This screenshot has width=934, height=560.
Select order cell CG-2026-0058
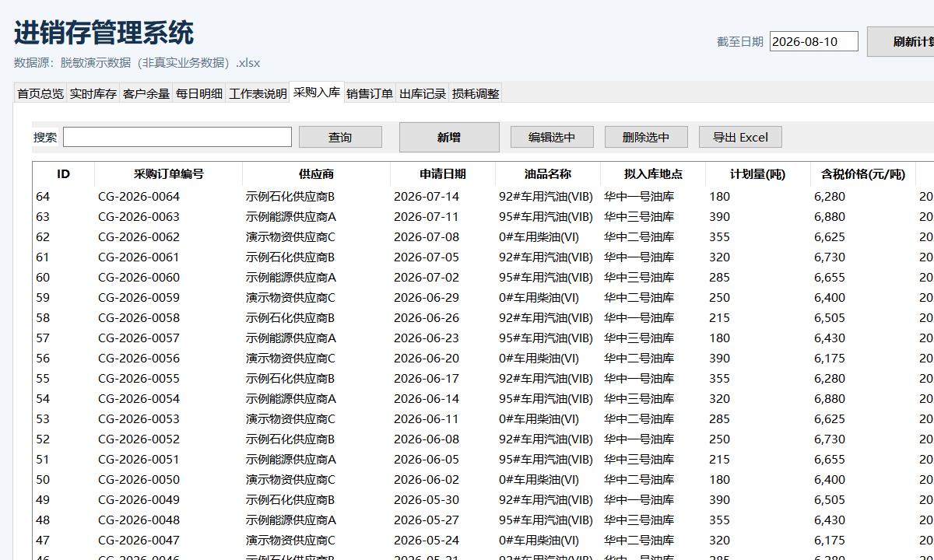point(139,317)
